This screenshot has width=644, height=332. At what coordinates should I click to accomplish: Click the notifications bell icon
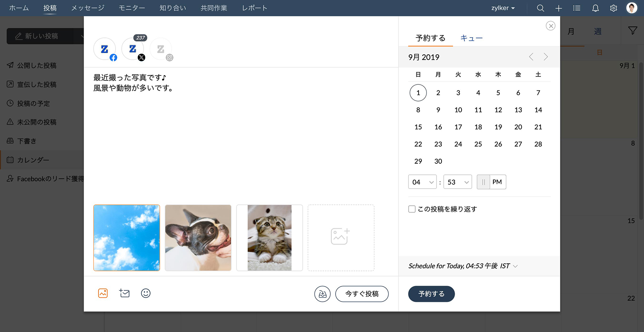point(595,8)
